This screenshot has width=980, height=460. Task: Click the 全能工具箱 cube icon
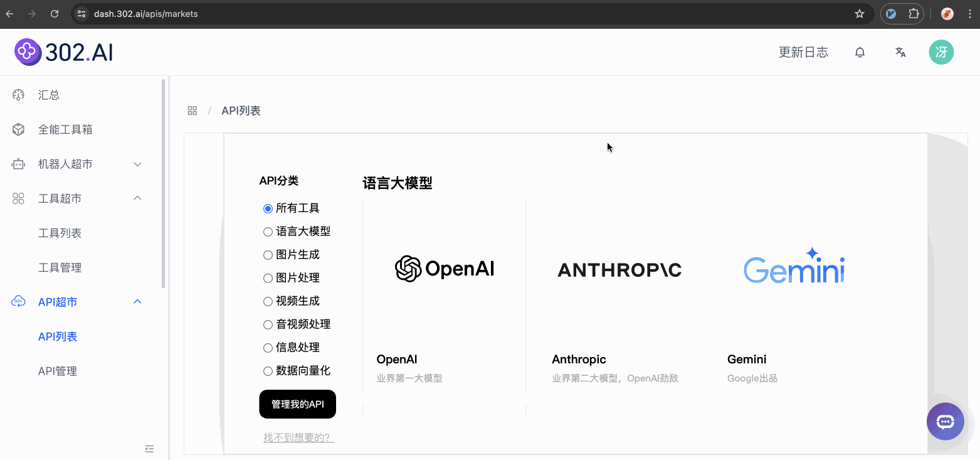pos(18,129)
